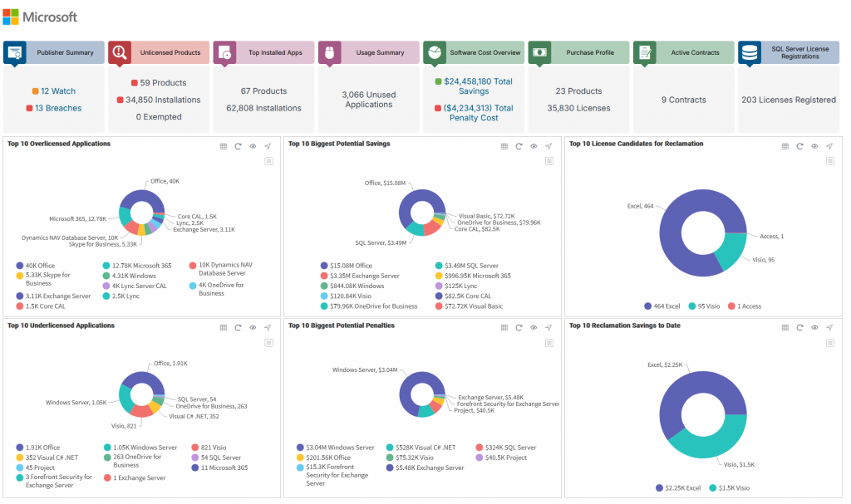
Task: Refresh the Top 10 Biggest Potential Savings chart
Action: (519, 146)
